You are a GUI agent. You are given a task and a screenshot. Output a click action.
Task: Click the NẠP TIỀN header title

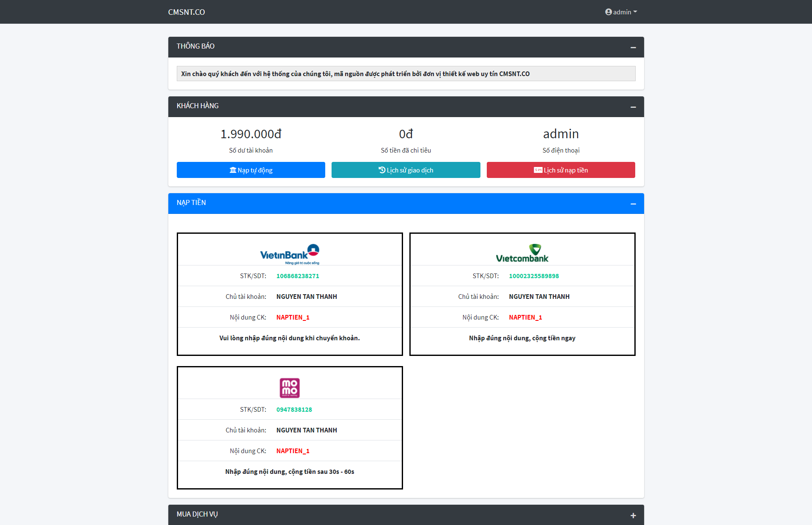[191, 202]
